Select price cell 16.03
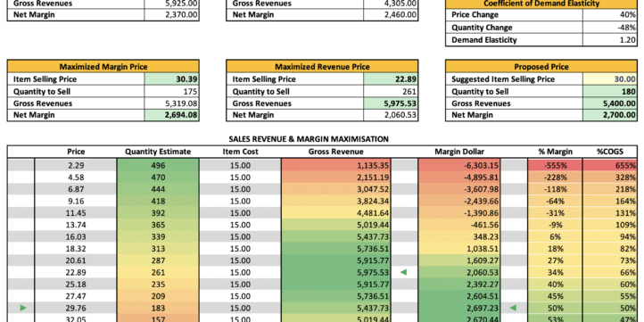Viewport: 644px width, 322px height. tap(76, 236)
